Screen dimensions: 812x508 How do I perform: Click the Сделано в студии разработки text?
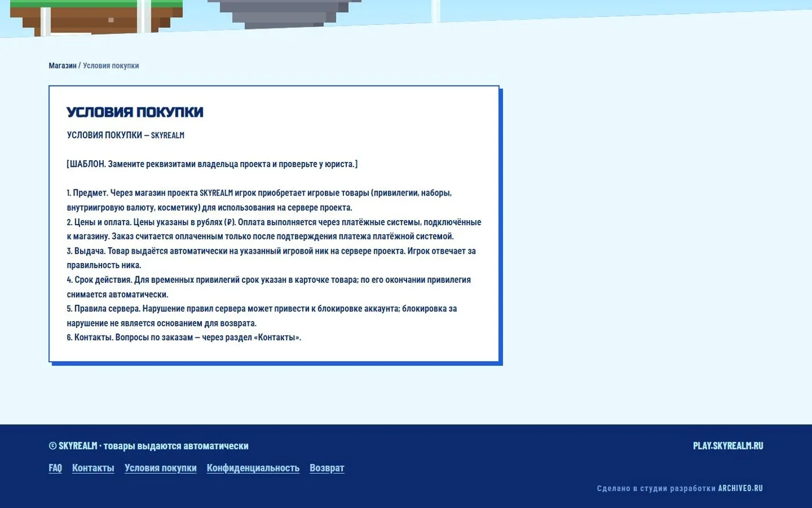[x=656, y=488]
